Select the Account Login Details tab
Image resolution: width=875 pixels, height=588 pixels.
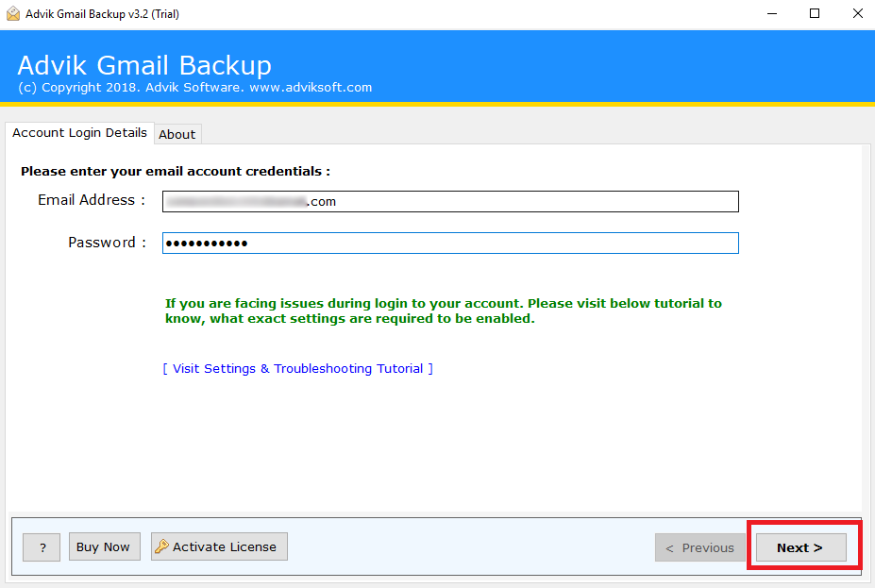(x=80, y=133)
